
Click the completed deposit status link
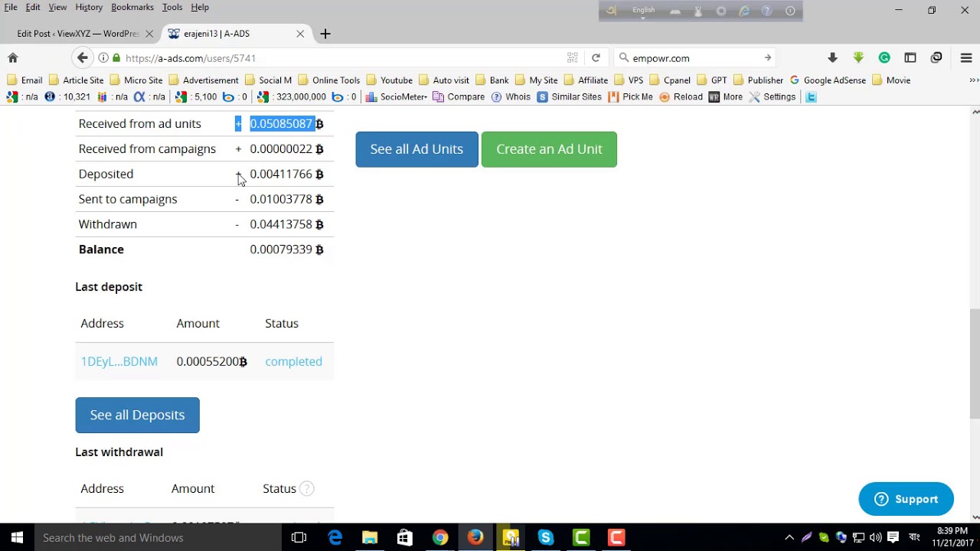tap(293, 361)
